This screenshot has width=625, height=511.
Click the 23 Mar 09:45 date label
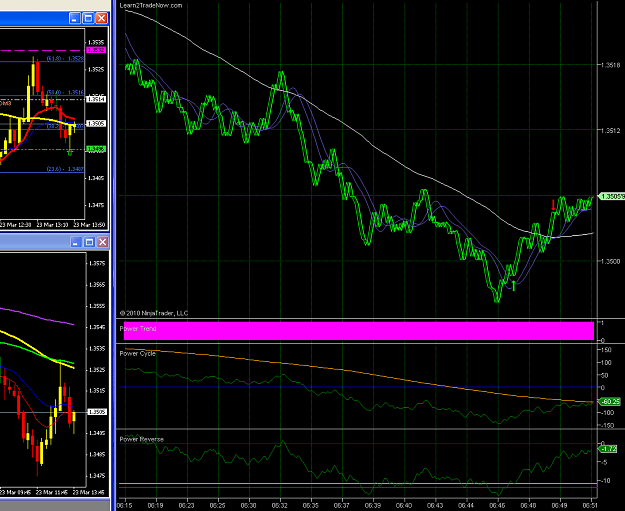[x=15, y=493]
